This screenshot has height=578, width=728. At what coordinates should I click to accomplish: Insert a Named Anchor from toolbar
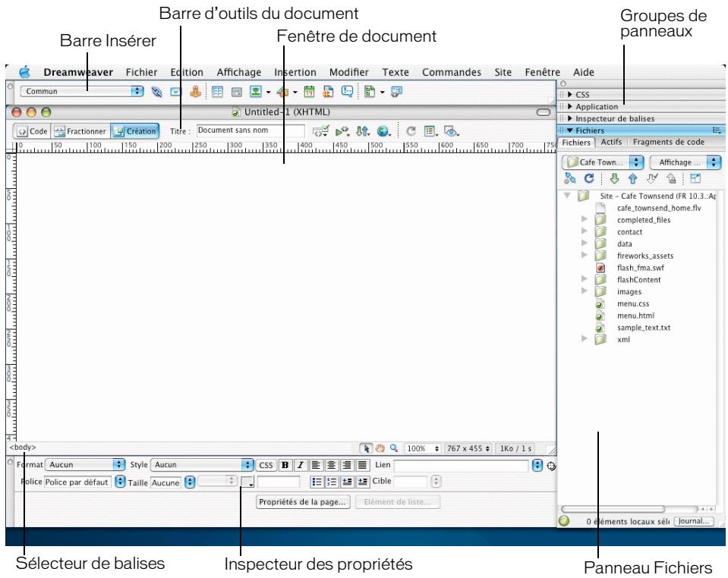pyautogui.click(x=195, y=91)
